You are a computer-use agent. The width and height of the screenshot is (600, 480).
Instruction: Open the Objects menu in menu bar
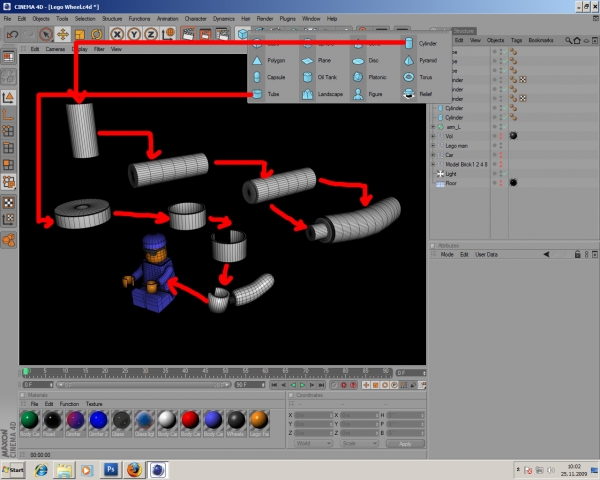[41, 19]
